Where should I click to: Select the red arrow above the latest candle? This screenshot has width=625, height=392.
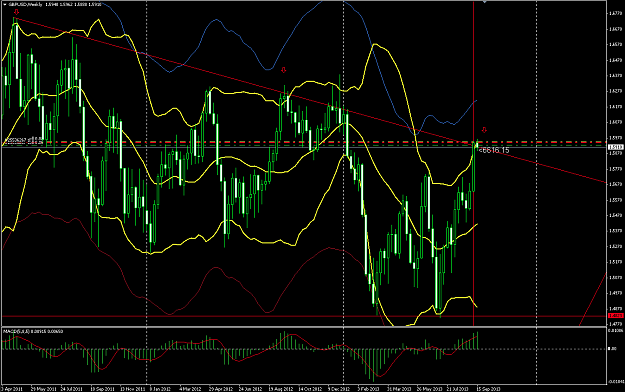(484, 130)
